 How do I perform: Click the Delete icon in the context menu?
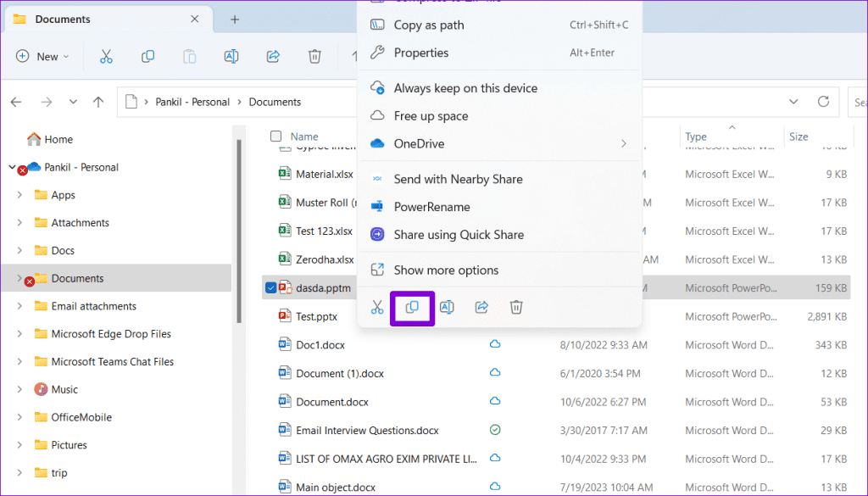[x=516, y=307]
